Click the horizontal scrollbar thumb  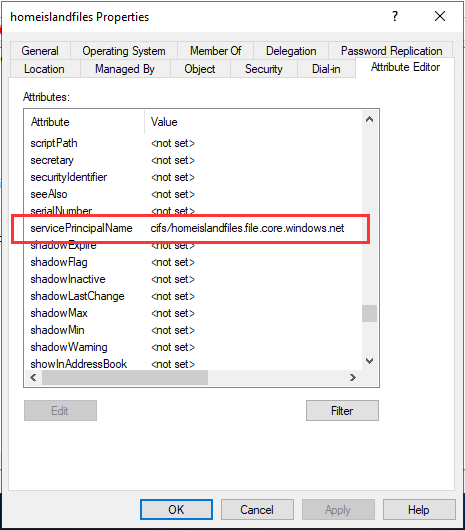125,377
